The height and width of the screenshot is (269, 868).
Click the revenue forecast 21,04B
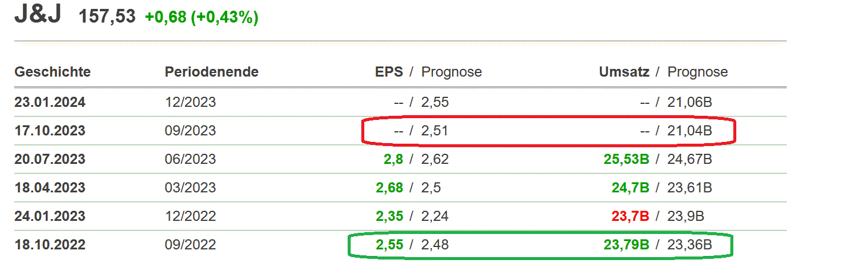689,131
